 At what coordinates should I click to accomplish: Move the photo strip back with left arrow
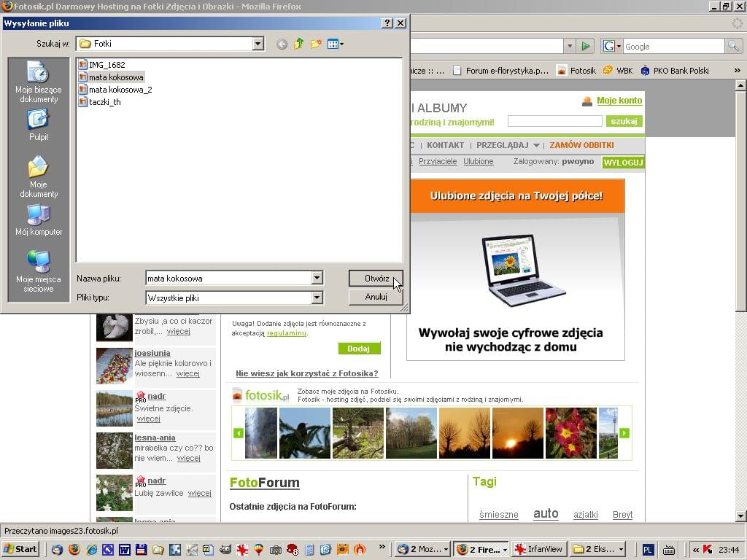point(239,433)
